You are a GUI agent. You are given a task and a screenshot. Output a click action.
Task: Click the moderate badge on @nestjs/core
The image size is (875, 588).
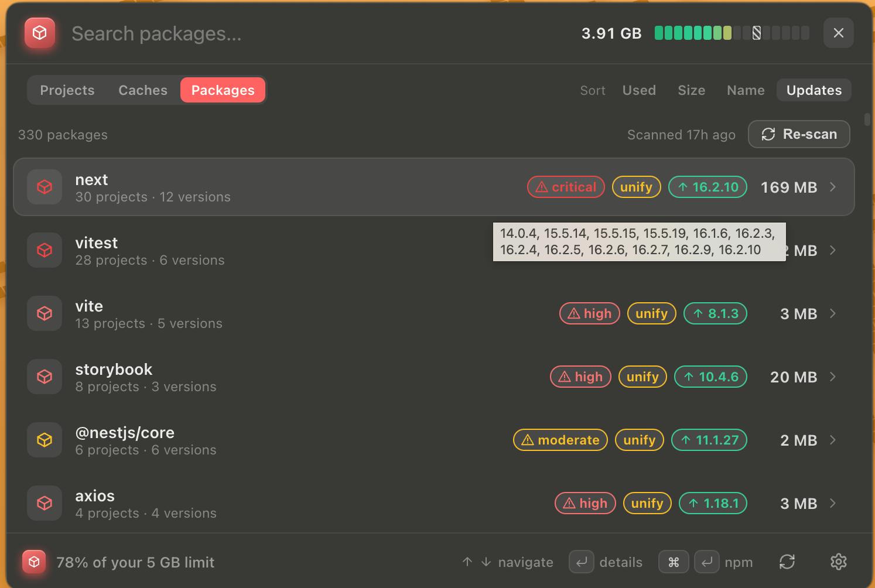coord(560,440)
